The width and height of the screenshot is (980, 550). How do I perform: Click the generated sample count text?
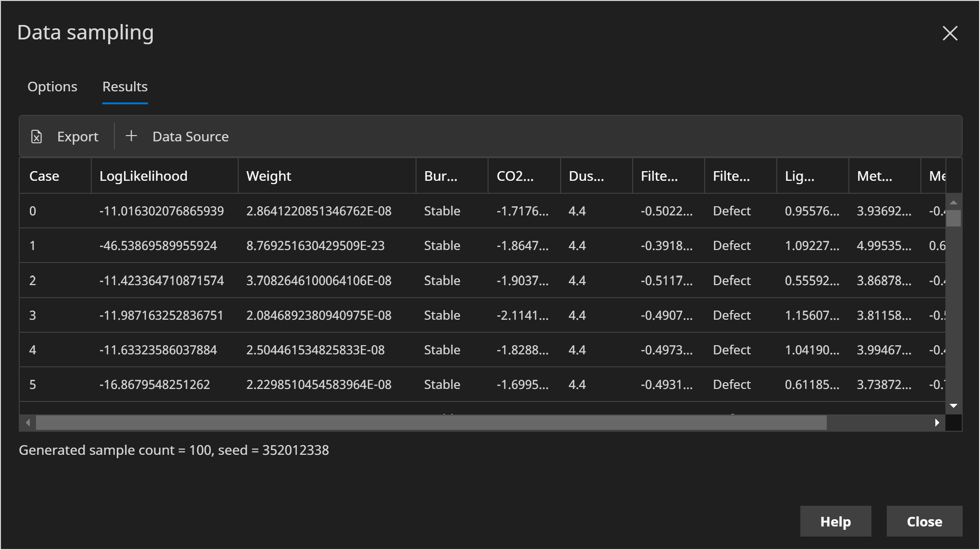click(174, 450)
